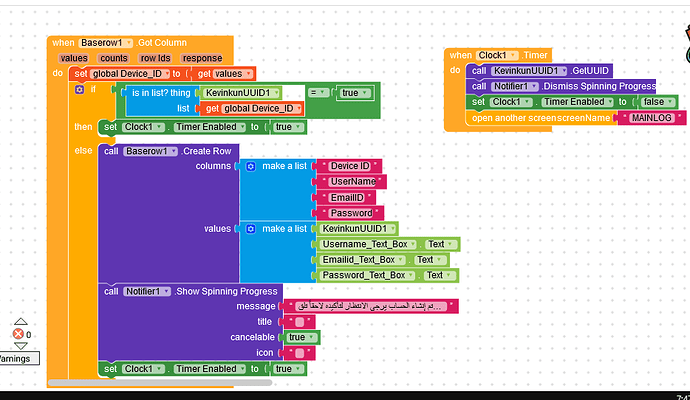Toggle the false value in Clock1 Timer block
Image resolution: width=690 pixels, height=400 pixels.
pyautogui.click(x=658, y=102)
